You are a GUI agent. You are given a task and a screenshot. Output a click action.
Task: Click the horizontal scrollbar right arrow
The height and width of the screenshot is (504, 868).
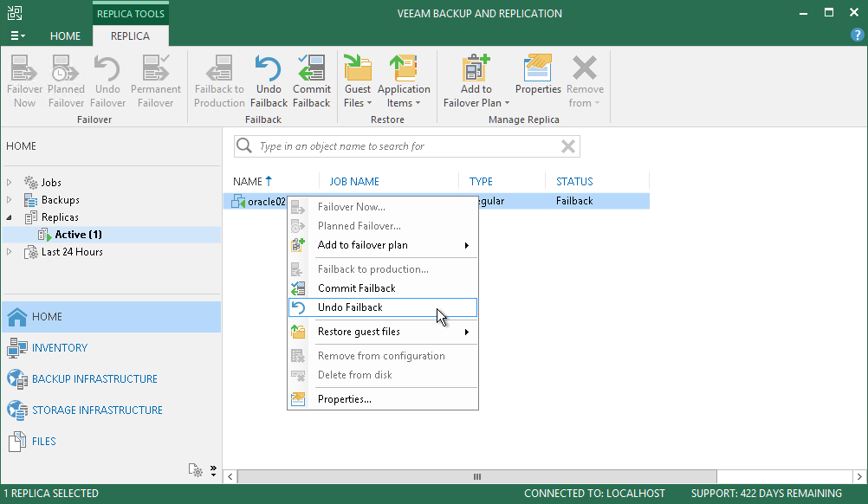859,476
